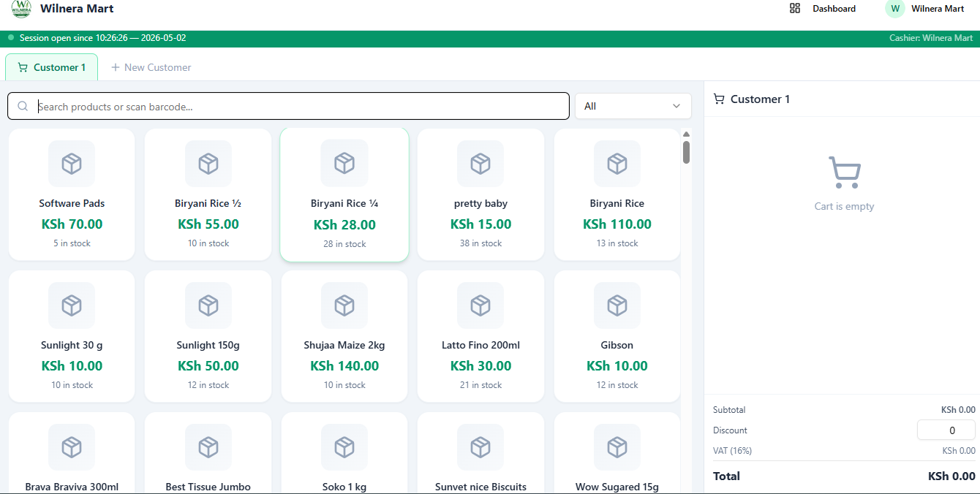Click the Biryani Rice ½ box icon
The image size is (980, 494).
pyautogui.click(x=208, y=164)
